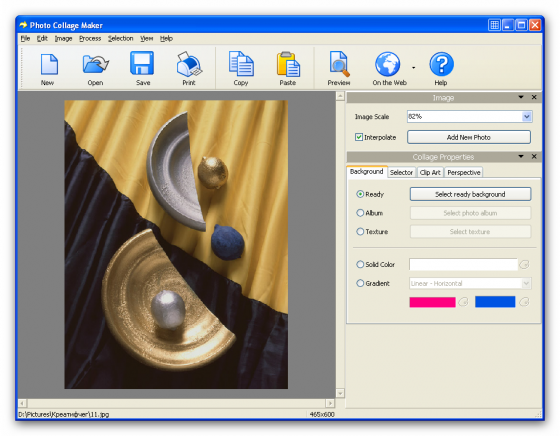Copy using the Copy toolbar icon
The image size is (560, 436).
(241, 64)
